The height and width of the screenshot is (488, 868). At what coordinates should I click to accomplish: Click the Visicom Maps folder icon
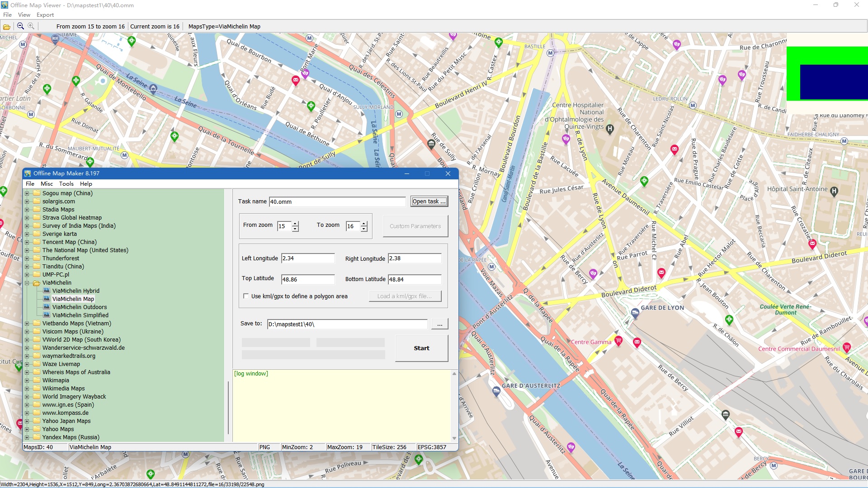pyautogui.click(x=37, y=332)
